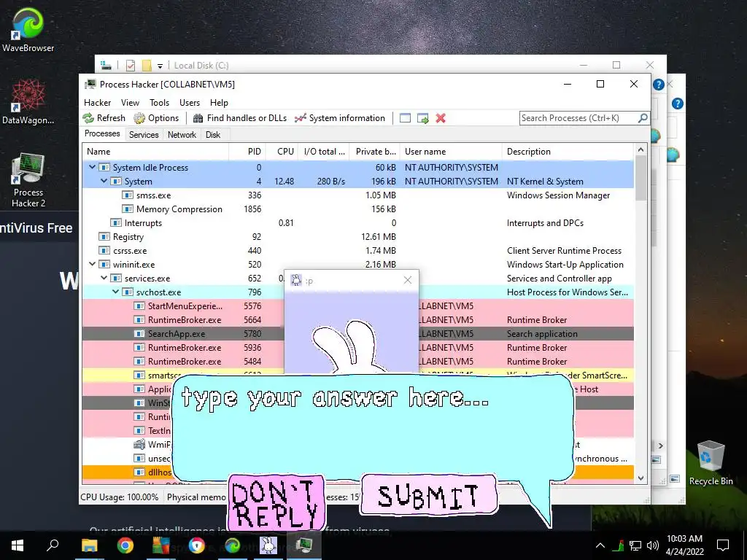Open the WaveBrowser desktop shortcut
This screenshot has height=560, width=747.
point(28,28)
